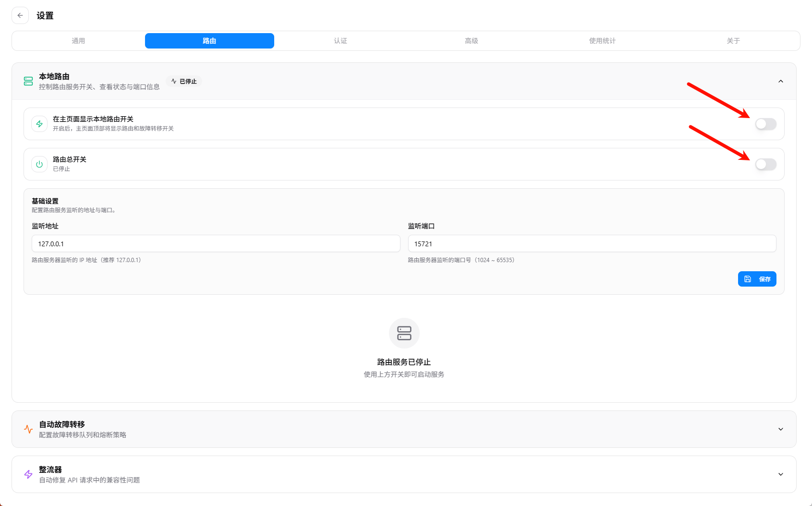The width and height of the screenshot is (812, 506).
Task: Click the 监听端口 label
Action: (421, 226)
